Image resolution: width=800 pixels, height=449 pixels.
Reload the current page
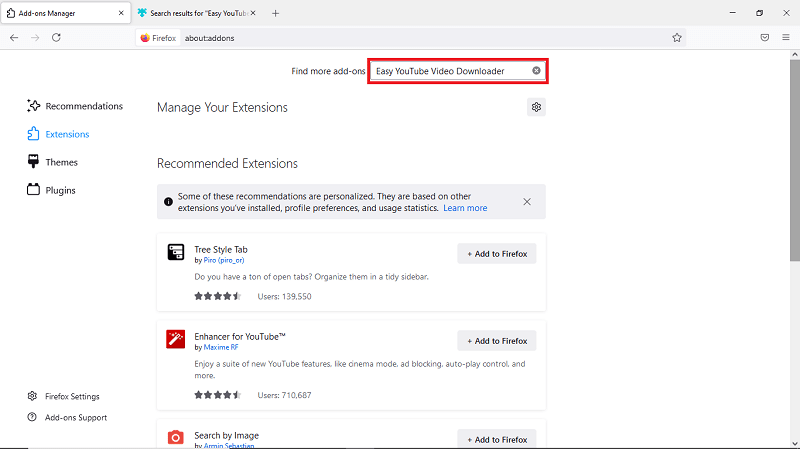click(56, 38)
